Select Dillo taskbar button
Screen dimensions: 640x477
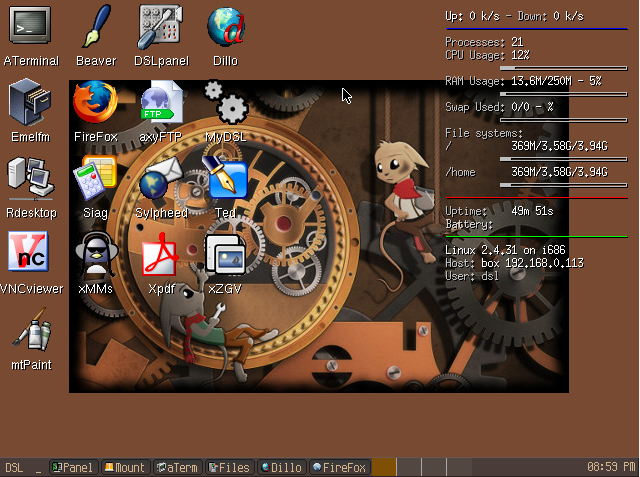tap(282, 468)
